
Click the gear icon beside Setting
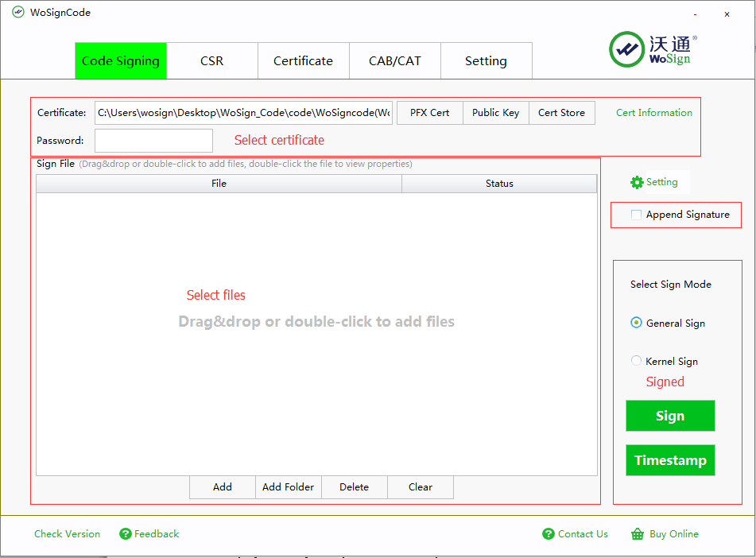[x=637, y=182]
